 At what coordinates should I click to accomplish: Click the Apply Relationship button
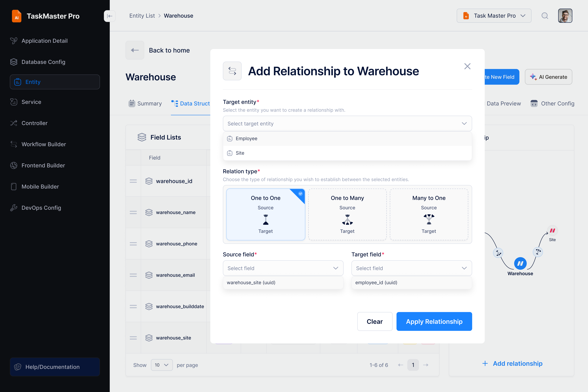click(x=434, y=322)
